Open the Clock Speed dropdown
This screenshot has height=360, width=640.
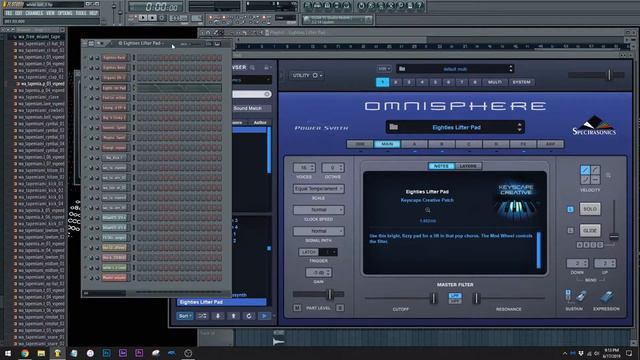[318, 210]
